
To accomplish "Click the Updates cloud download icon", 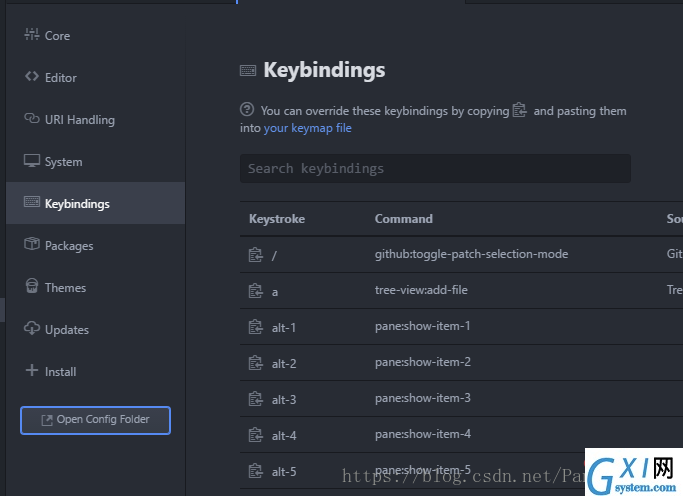I will click(32, 328).
